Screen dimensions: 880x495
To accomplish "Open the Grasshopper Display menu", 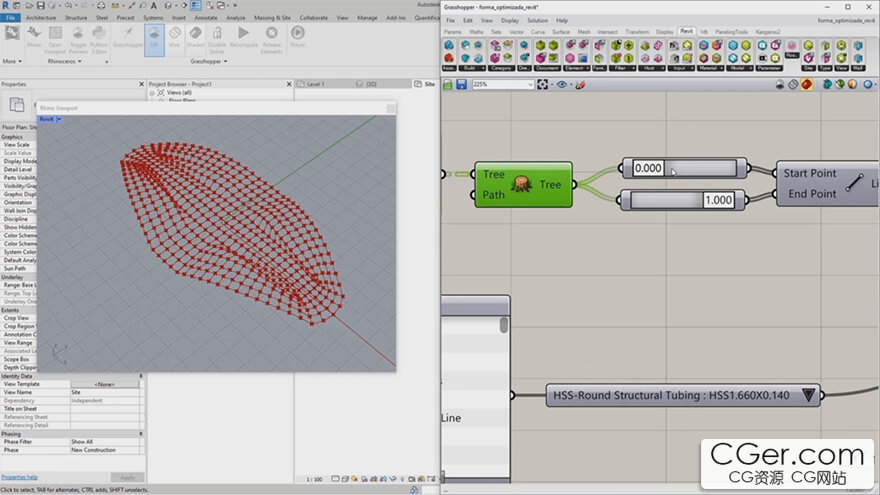I will (510, 20).
